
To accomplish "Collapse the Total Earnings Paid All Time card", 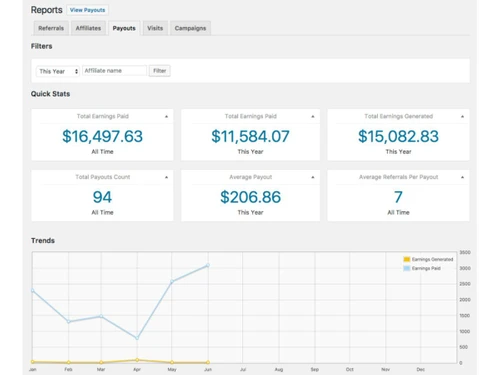I will coord(166,117).
